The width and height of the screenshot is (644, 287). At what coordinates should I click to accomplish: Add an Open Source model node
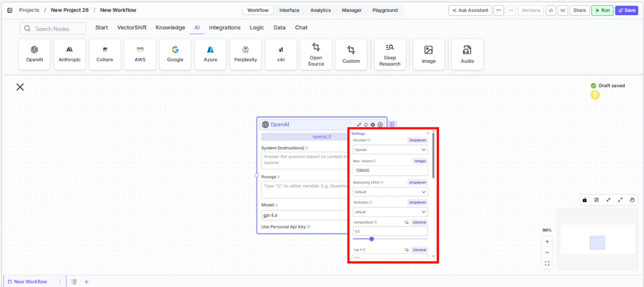tap(316, 54)
